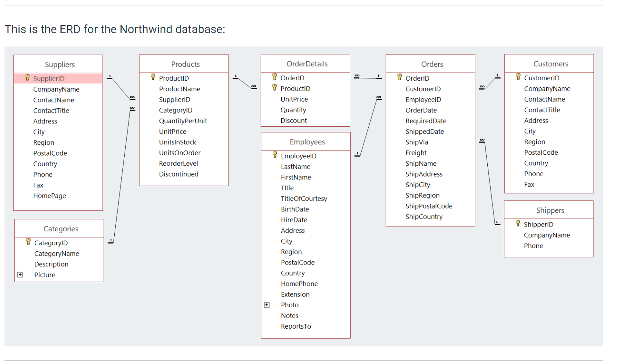
Task: Click ContactName in the Customers table
Action: (x=545, y=99)
